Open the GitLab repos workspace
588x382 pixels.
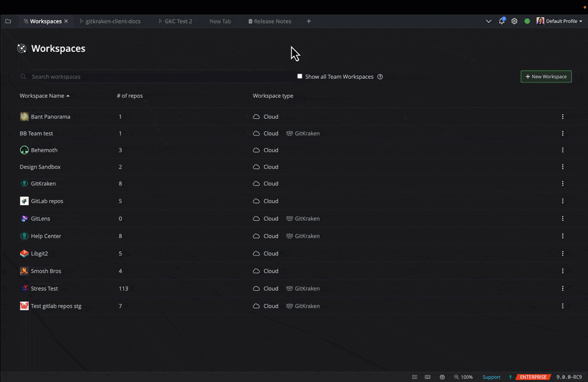tap(47, 201)
